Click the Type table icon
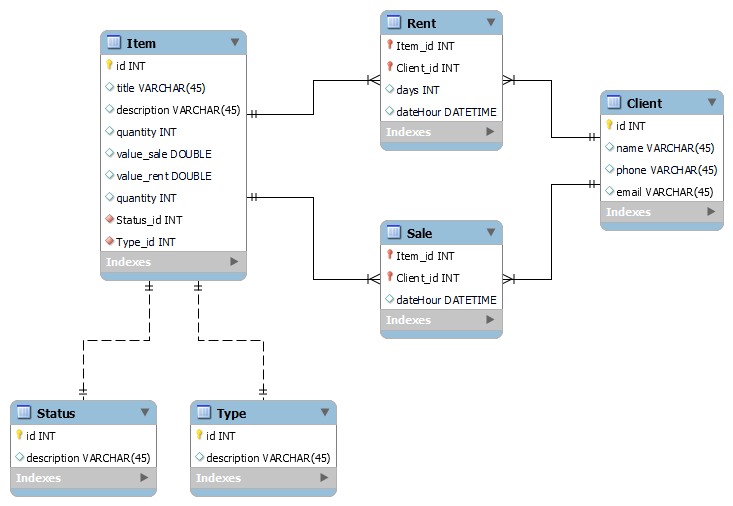733x506 pixels. click(x=204, y=412)
